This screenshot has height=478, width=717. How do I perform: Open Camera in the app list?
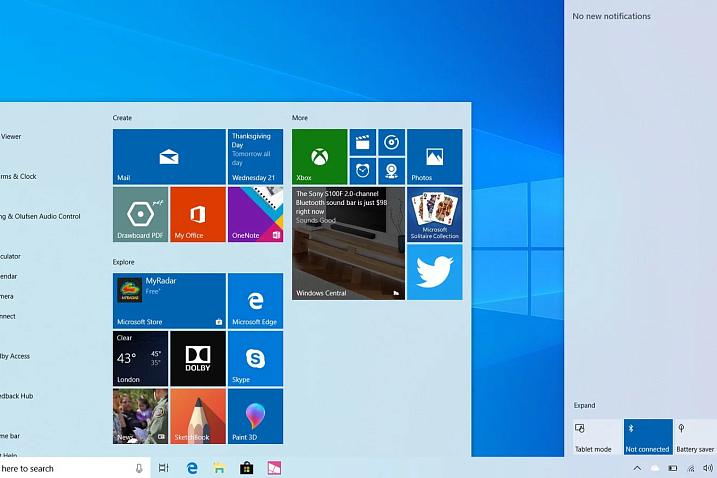[x=7, y=296]
